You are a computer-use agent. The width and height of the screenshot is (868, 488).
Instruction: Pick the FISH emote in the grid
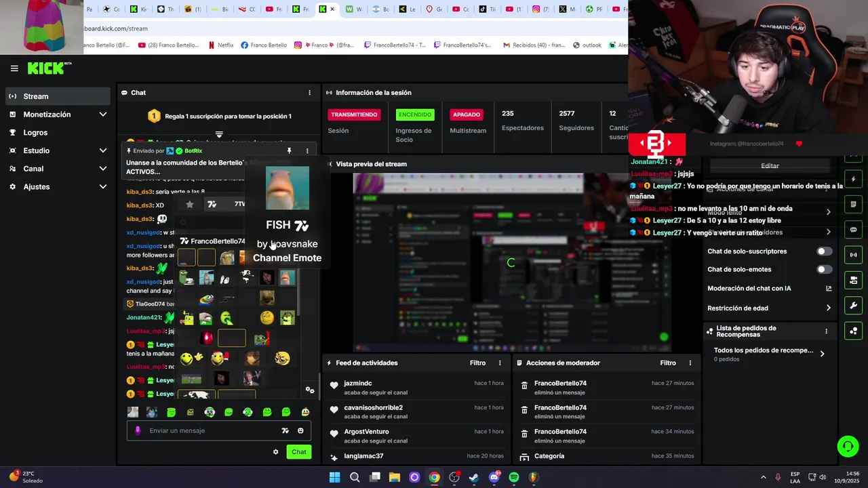coord(287,277)
